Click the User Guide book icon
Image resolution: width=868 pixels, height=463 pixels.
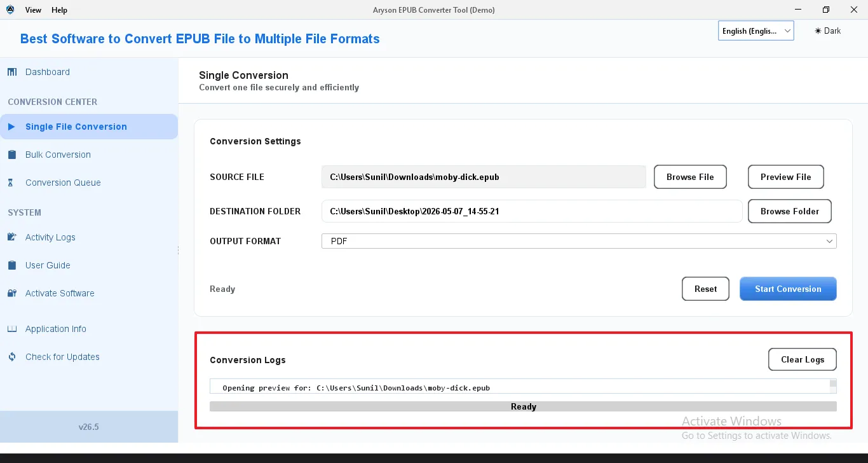[x=12, y=265]
